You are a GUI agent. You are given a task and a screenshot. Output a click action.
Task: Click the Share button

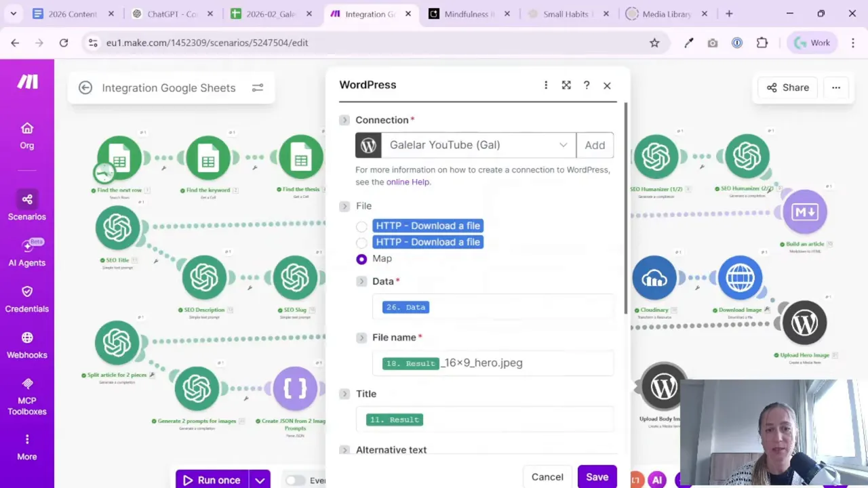click(788, 87)
